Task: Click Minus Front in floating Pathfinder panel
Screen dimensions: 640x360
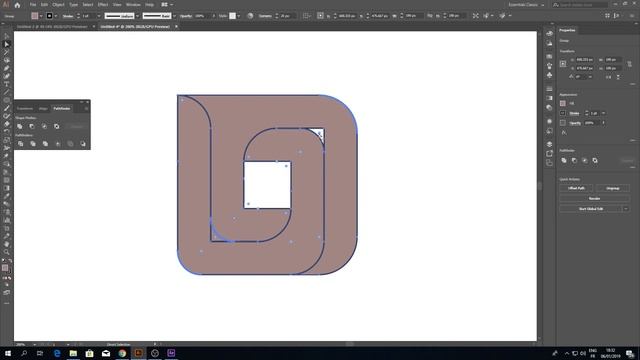Action: click(x=32, y=127)
